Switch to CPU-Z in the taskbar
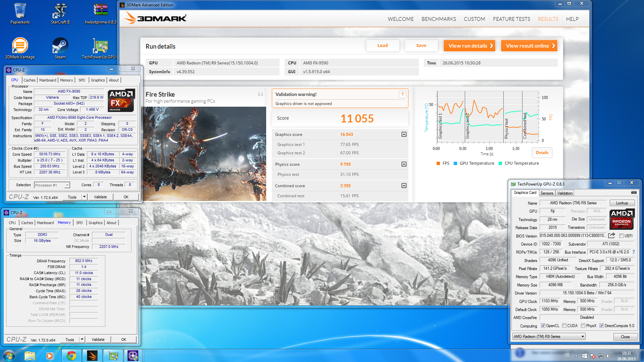Viewport: 644px width, 362px height. pos(133,356)
